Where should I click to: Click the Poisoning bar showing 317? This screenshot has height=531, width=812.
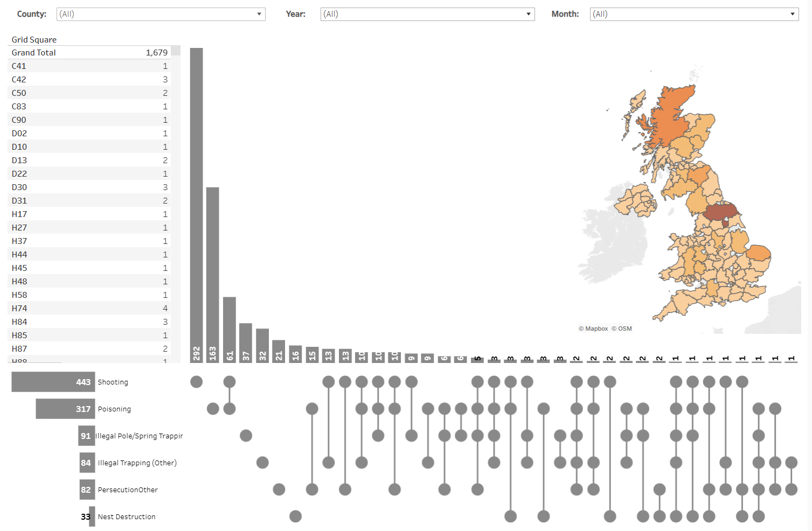65,409
